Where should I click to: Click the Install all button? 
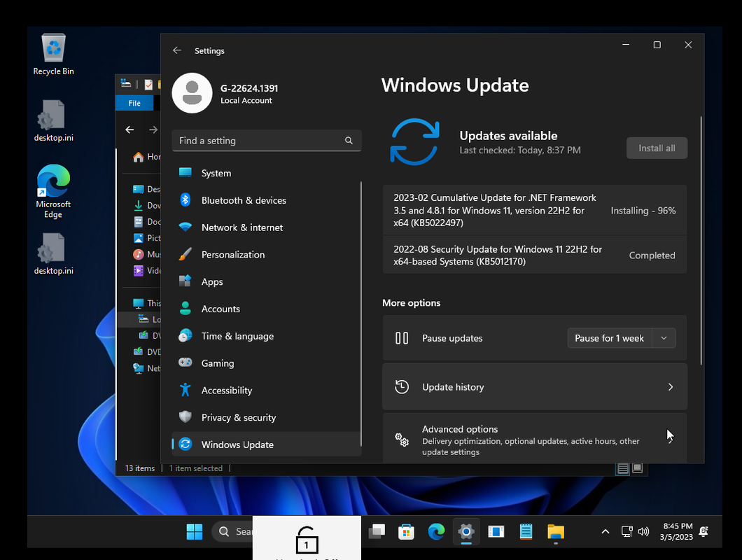click(x=657, y=148)
